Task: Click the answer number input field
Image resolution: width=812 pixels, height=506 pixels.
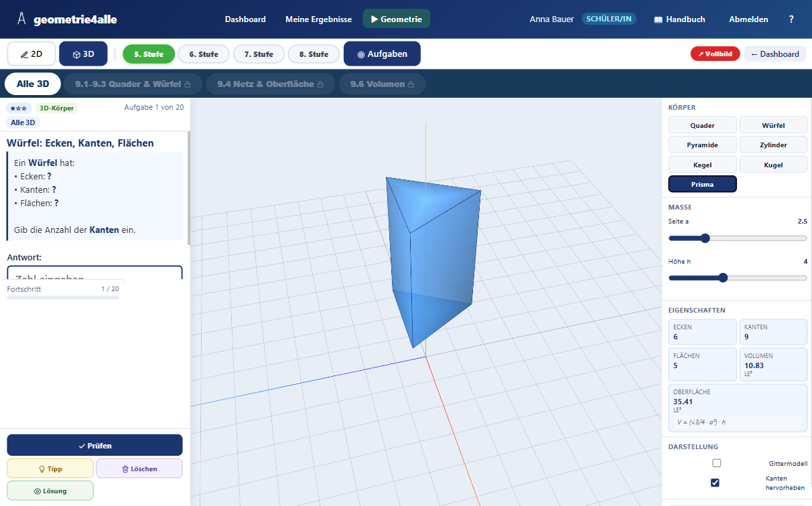Action: click(94, 273)
